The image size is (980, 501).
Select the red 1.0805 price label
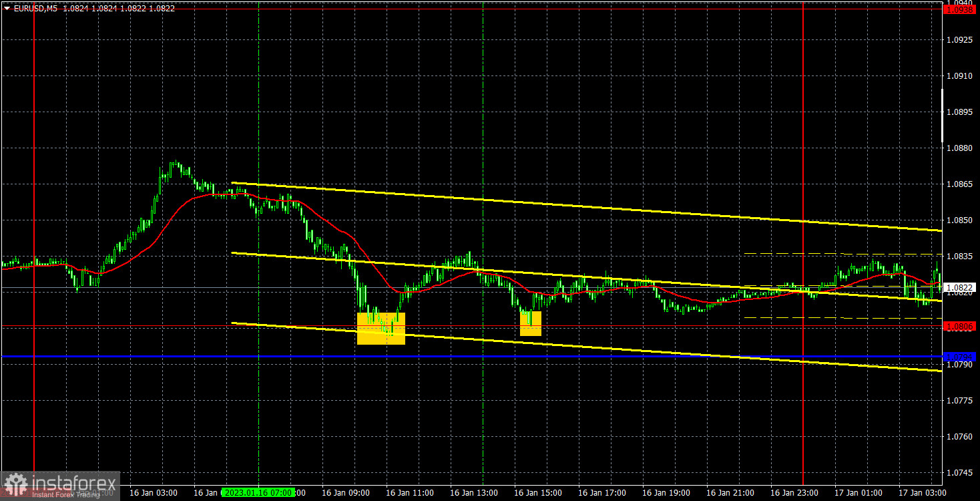click(x=960, y=327)
